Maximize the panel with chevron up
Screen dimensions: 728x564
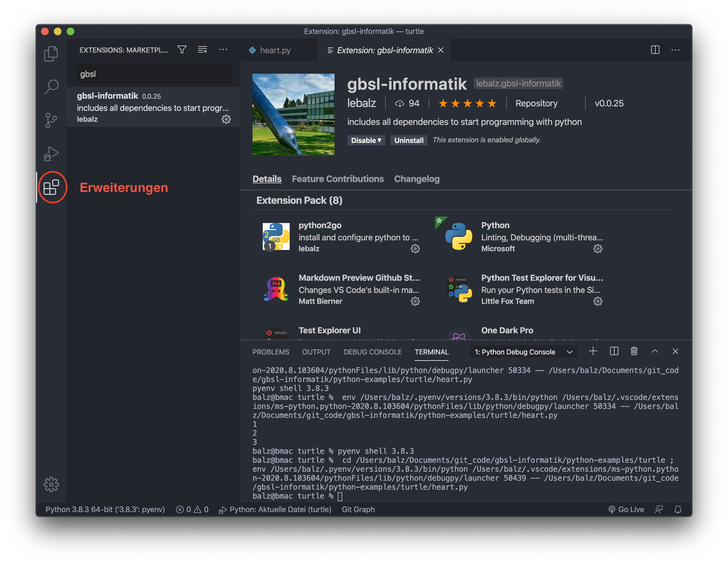(655, 351)
